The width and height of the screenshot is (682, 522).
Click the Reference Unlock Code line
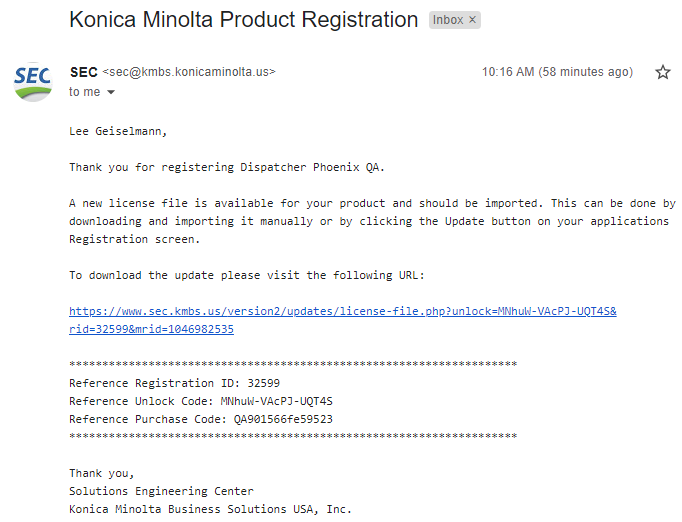(x=201, y=401)
